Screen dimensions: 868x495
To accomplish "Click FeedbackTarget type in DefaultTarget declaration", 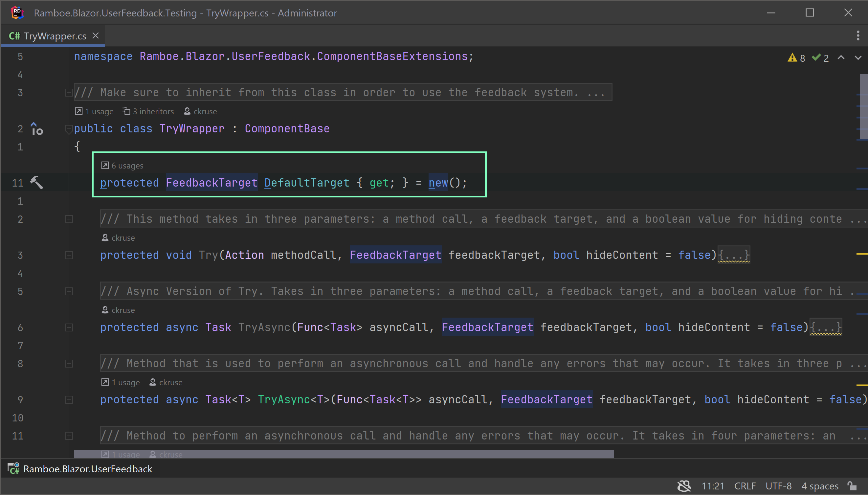I will tap(212, 183).
